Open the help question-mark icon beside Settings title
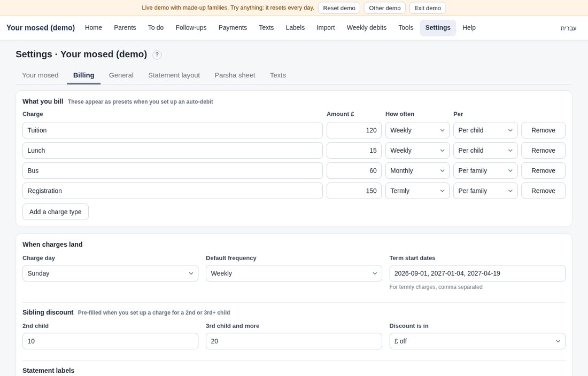588x376 pixels. pos(157,54)
